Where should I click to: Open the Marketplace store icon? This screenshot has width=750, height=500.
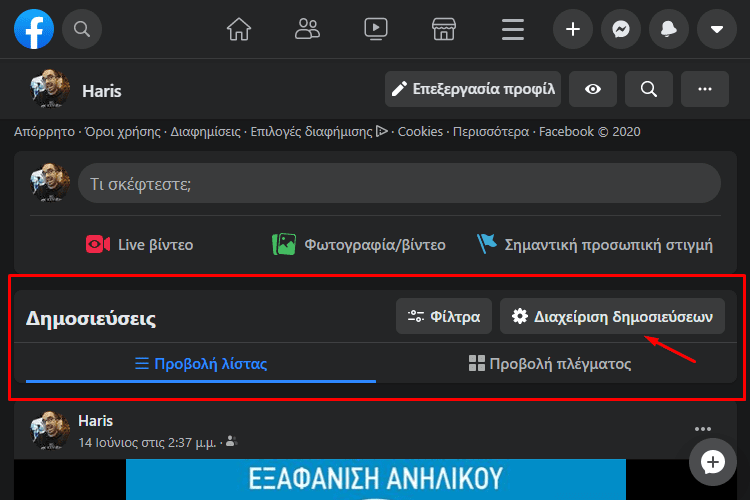click(444, 29)
